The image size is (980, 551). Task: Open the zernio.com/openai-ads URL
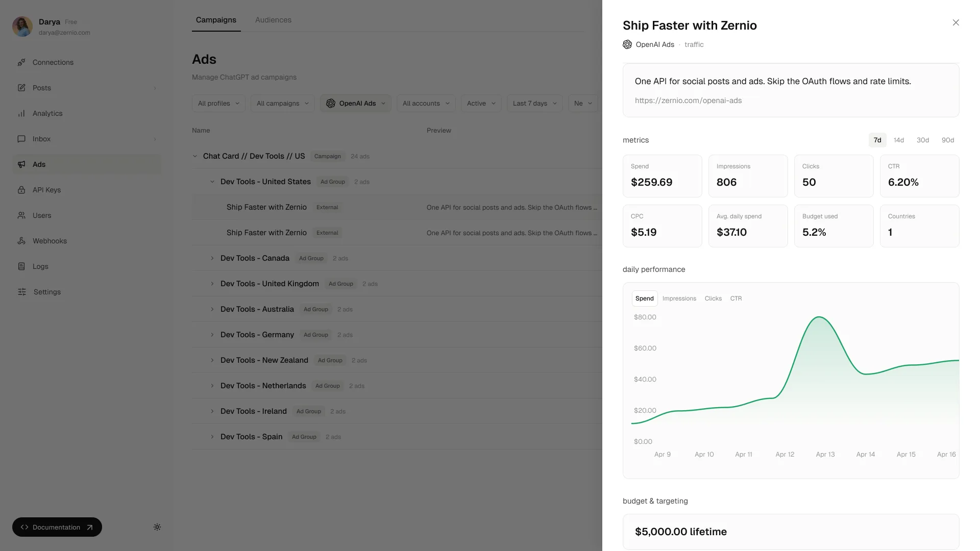[x=688, y=101]
